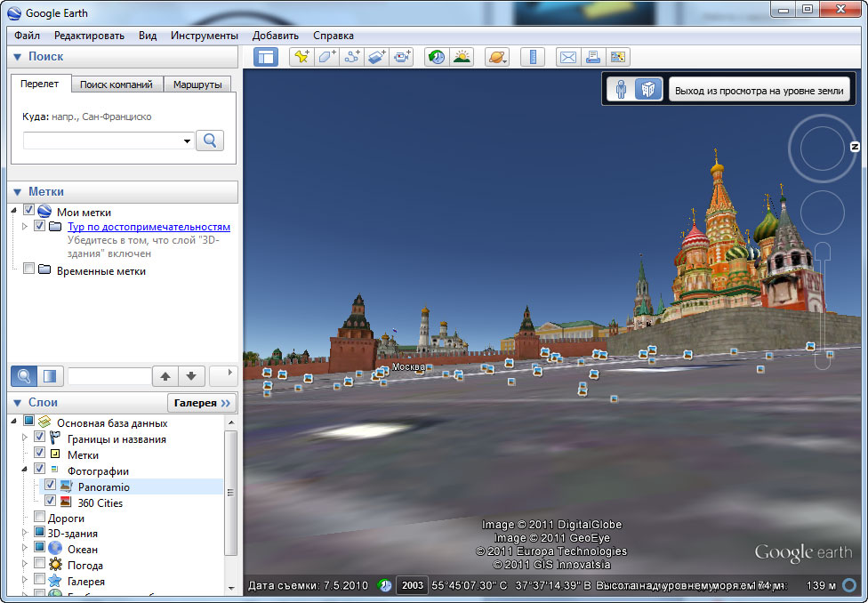Image resolution: width=868 pixels, height=603 pixels.
Task: Click the move joystick below the compass
Action: pos(823,212)
